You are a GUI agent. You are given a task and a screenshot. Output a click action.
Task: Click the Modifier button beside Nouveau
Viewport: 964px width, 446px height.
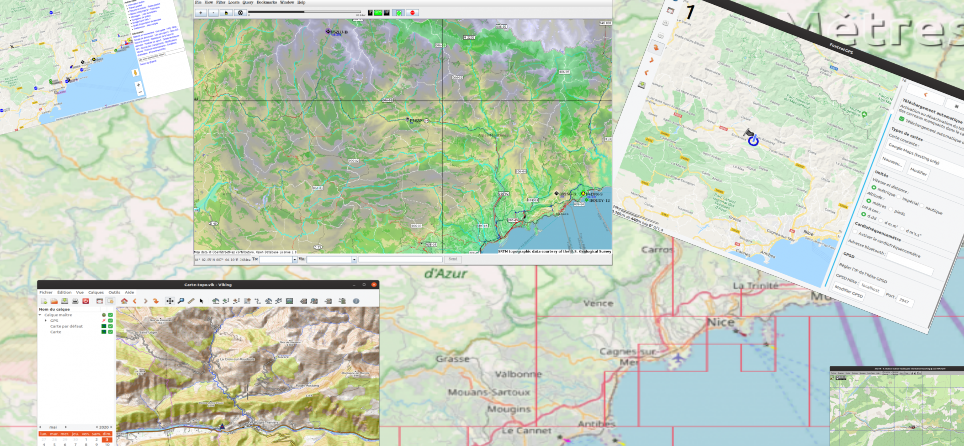tap(919, 172)
